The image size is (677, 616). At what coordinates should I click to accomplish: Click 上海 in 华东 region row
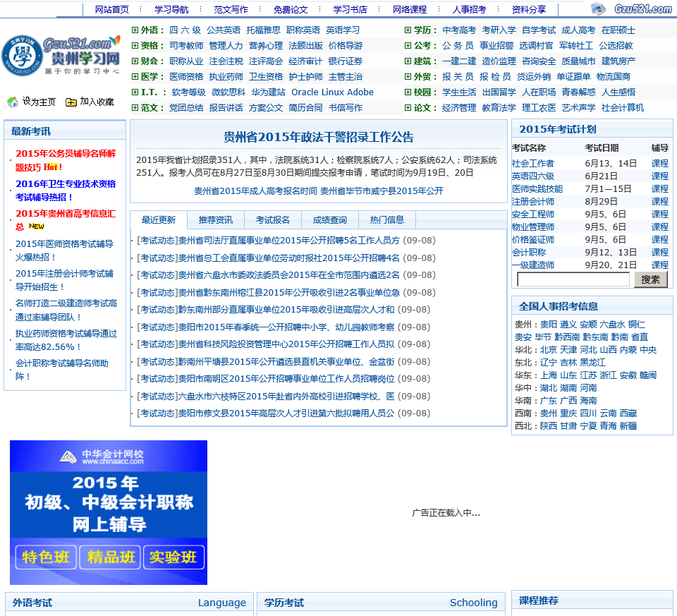(x=549, y=375)
